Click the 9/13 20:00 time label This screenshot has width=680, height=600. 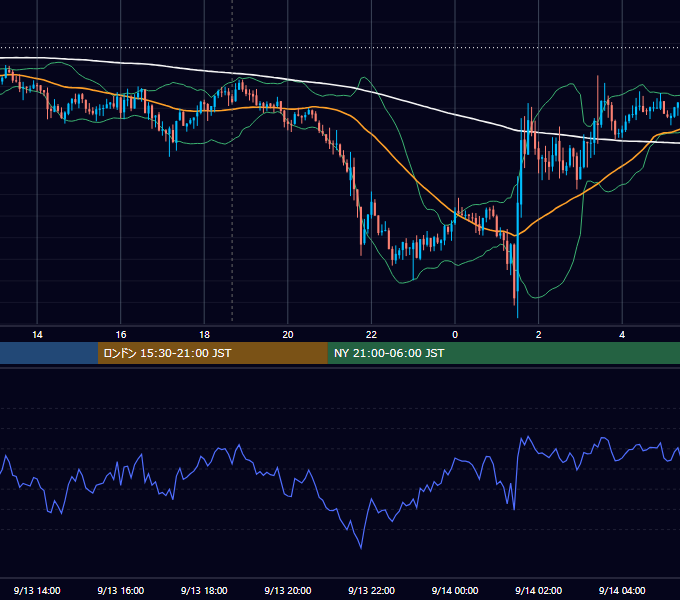[288, 590]
